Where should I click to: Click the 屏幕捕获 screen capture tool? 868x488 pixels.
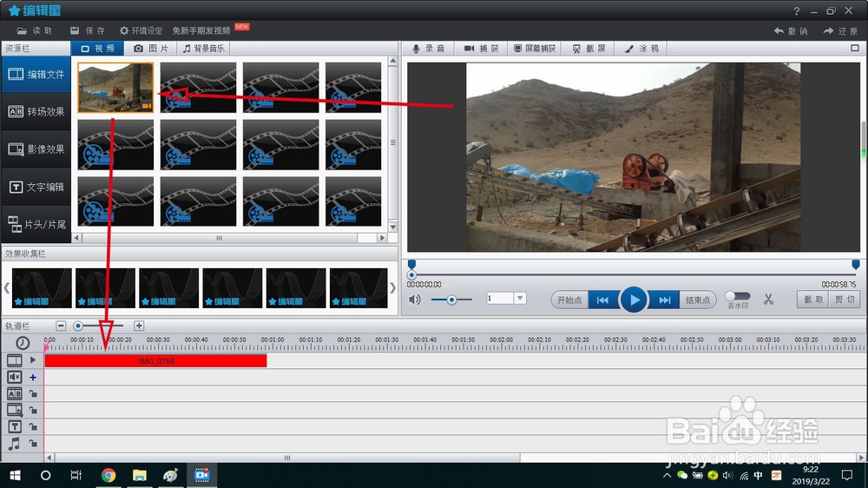click(x=534, y=49)
